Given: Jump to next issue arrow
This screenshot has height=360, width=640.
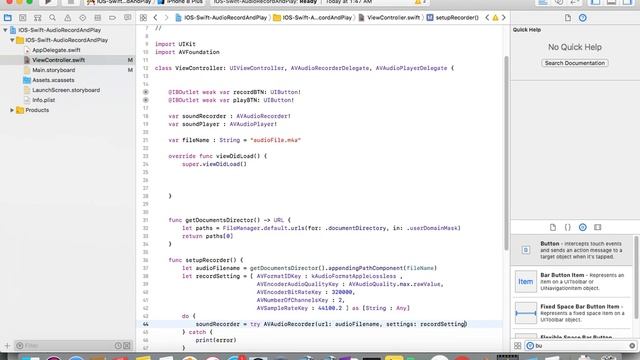Looking at the screenshot, I should coord(503,18).
